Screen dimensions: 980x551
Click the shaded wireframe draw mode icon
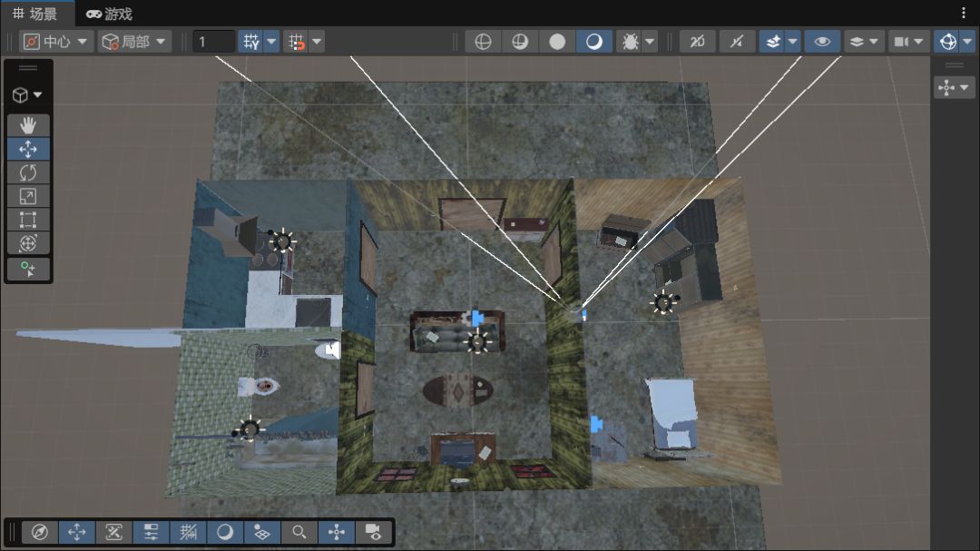(x=520, y=42)
